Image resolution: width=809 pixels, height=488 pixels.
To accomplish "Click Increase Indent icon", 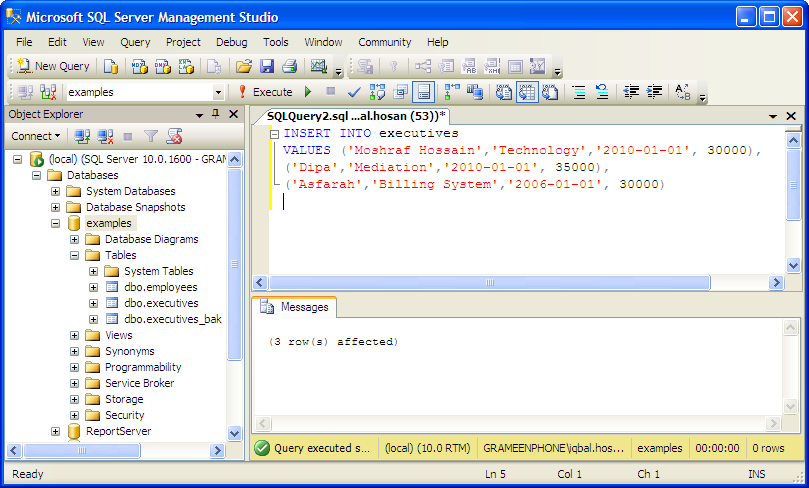I will coord(654,92).
